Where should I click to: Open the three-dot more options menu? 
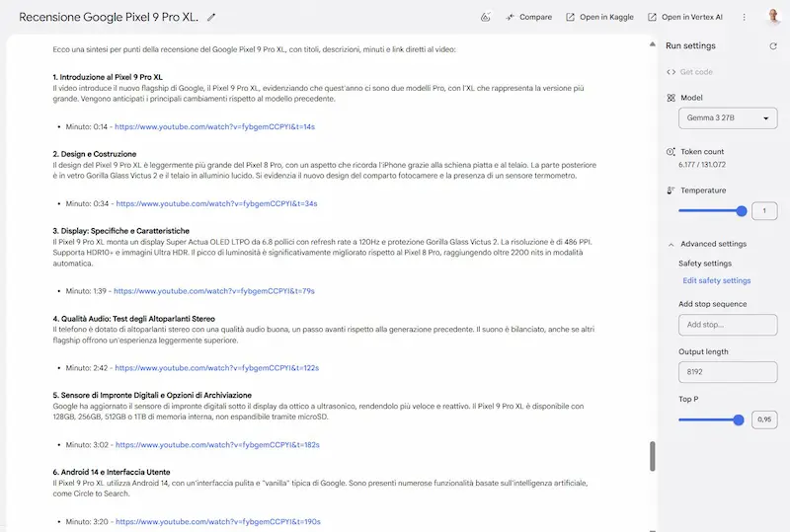click(x=745, y=17)
